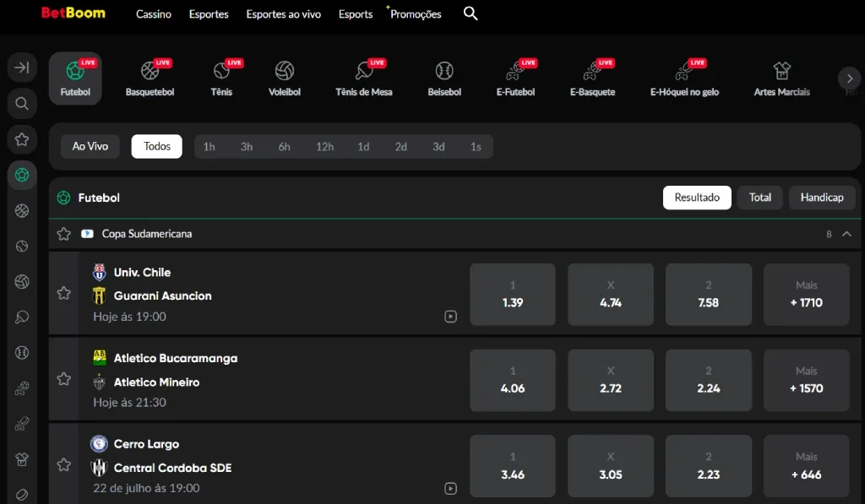
Task: Favorite Cerro Largo match star
Action: pos(64,465)
